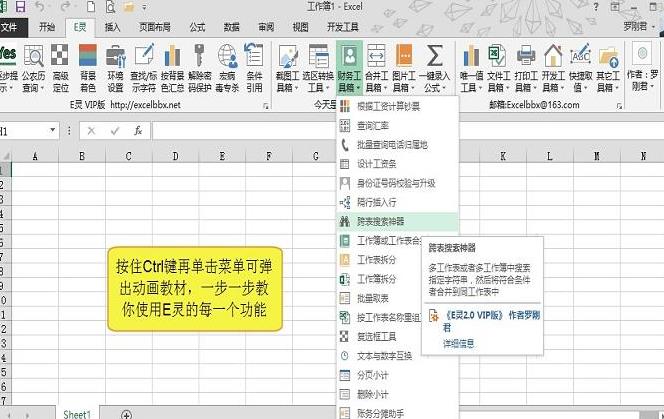Image resolution: width=664 pixels, height=419 pixels.
Task: Switch to the 开始 Home tab
Action: pos(47,28)
